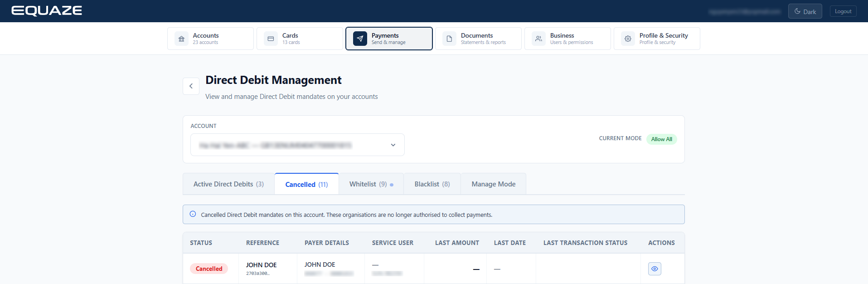This screenshot has width=868, height=284.
Task: Click the REFERENCE column header
Action: click(x=262, y=243)
